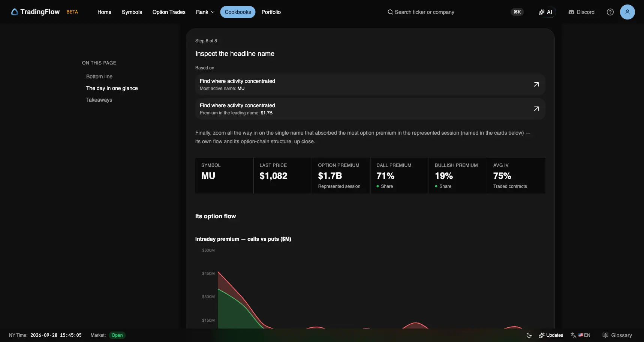The width and height of the screenshot is (644, 342).
Task: Click the 71% call premium value
Action: point(385,176)
